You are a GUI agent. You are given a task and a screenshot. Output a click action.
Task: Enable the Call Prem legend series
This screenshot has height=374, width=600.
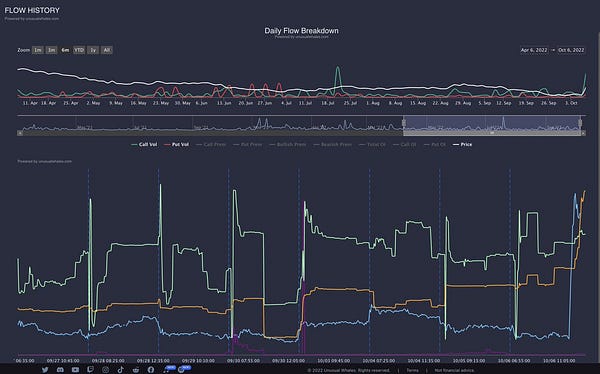[x=210, y=144]
